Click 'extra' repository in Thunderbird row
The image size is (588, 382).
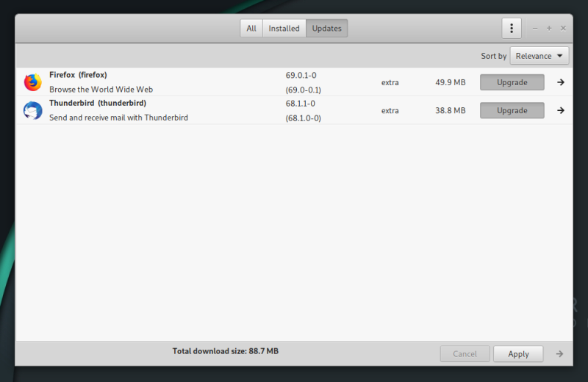(x=390, y=111)
